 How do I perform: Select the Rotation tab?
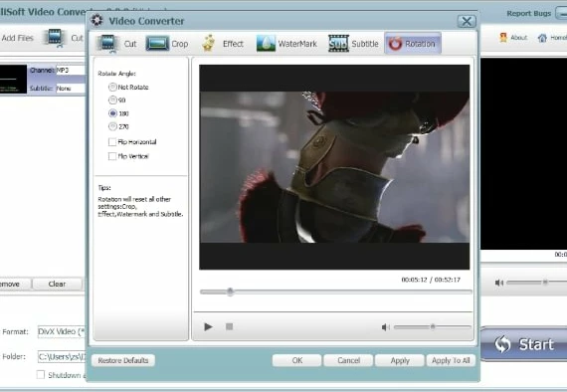click(413, 44)
